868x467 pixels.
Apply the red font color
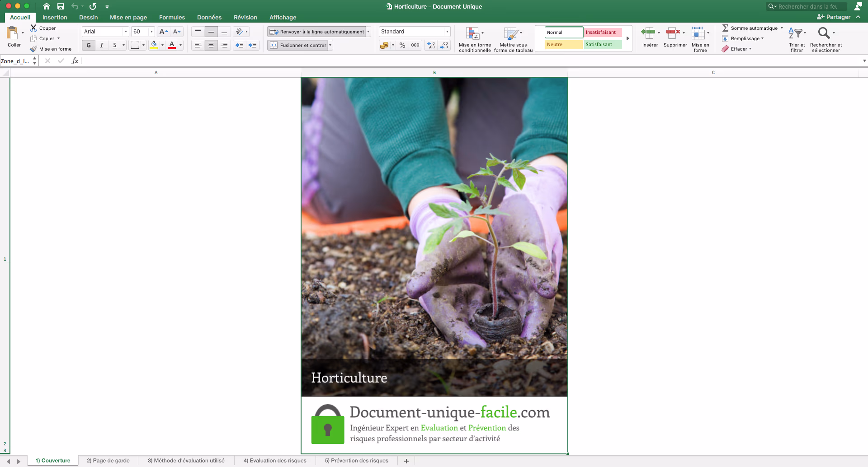(172, 45)
